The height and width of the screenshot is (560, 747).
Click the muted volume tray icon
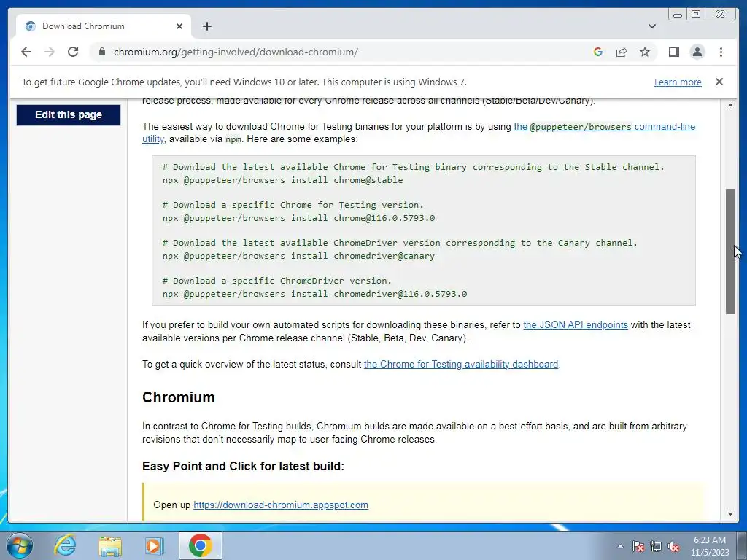pos(673,546)
